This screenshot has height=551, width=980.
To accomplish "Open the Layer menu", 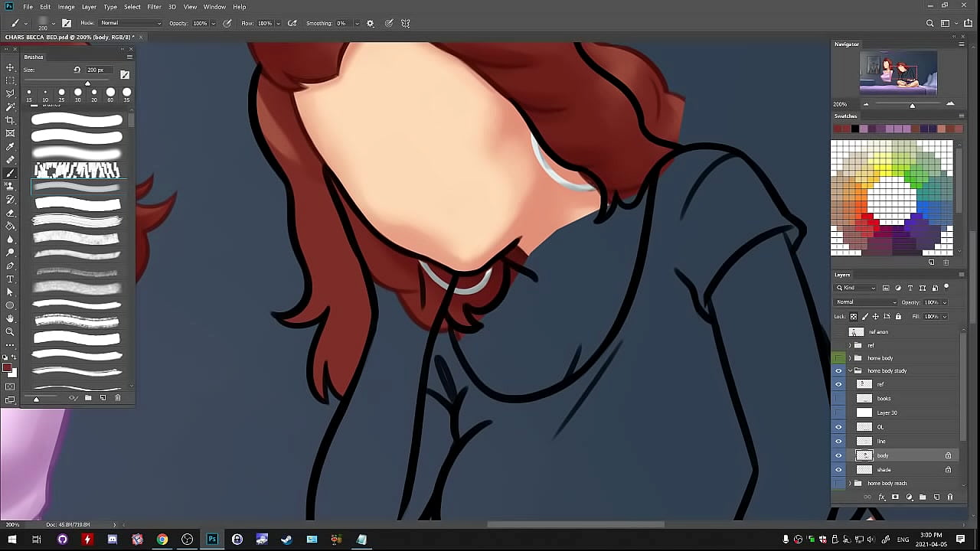I will tap(89, 7).
